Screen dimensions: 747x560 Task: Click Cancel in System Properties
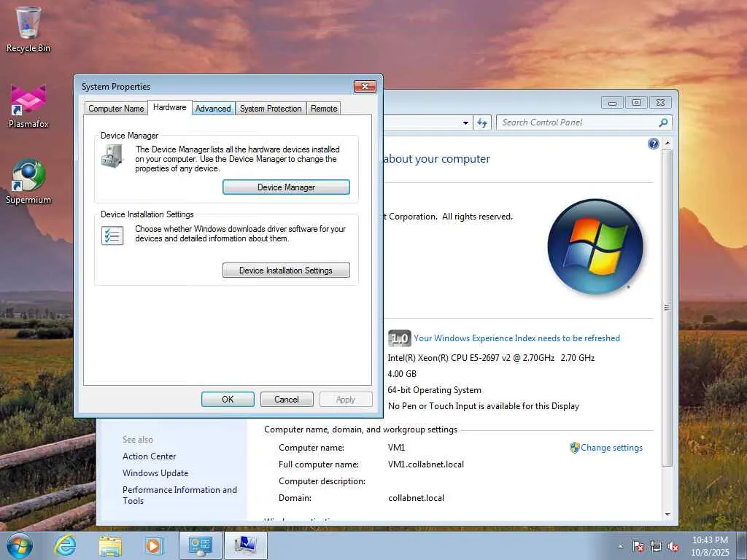(x=287, y=400)
